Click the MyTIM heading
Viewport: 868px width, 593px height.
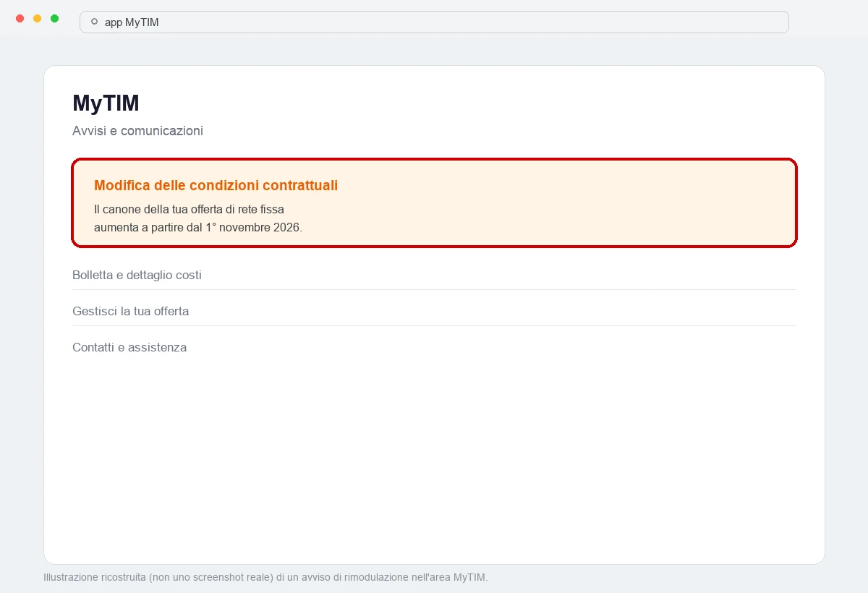click(x=106, y=103)
